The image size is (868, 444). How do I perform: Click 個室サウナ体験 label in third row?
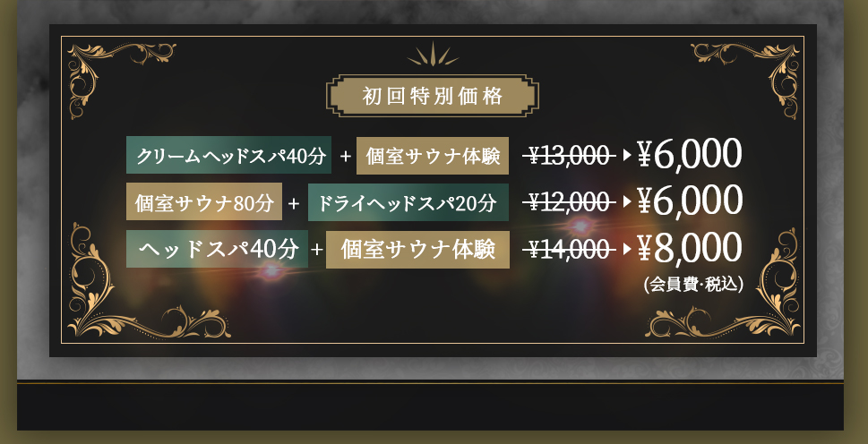tap(417, 250)
